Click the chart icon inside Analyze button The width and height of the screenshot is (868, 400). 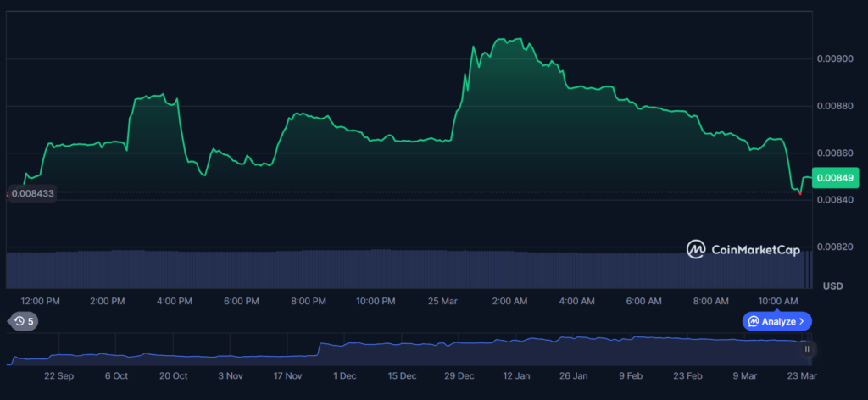coord(753,321)
